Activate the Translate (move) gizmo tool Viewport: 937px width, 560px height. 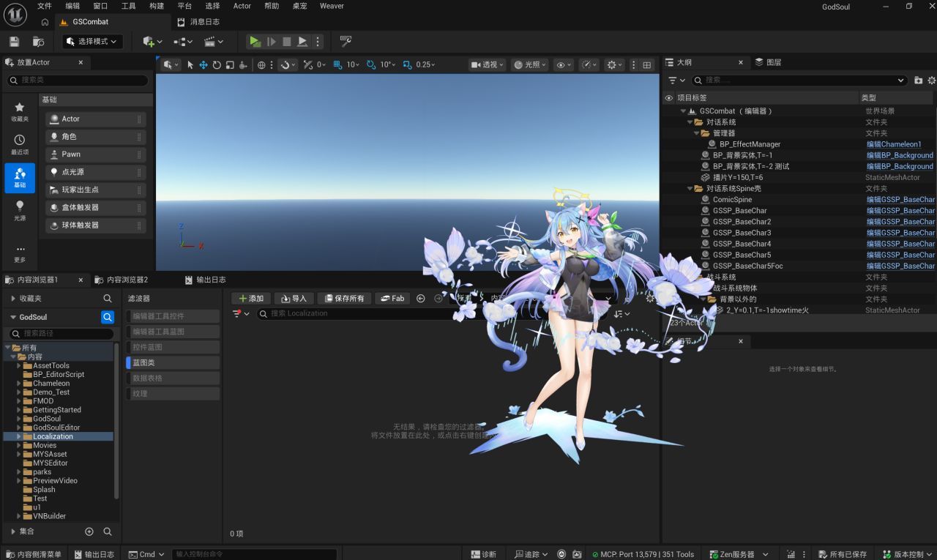204,65
